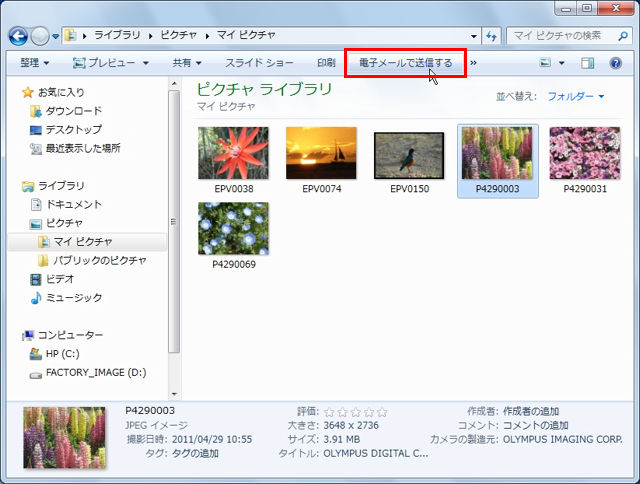Click the ピクチャ ライブラリ heading
This screenshot has height=484, width=640.
click(264, 89)
